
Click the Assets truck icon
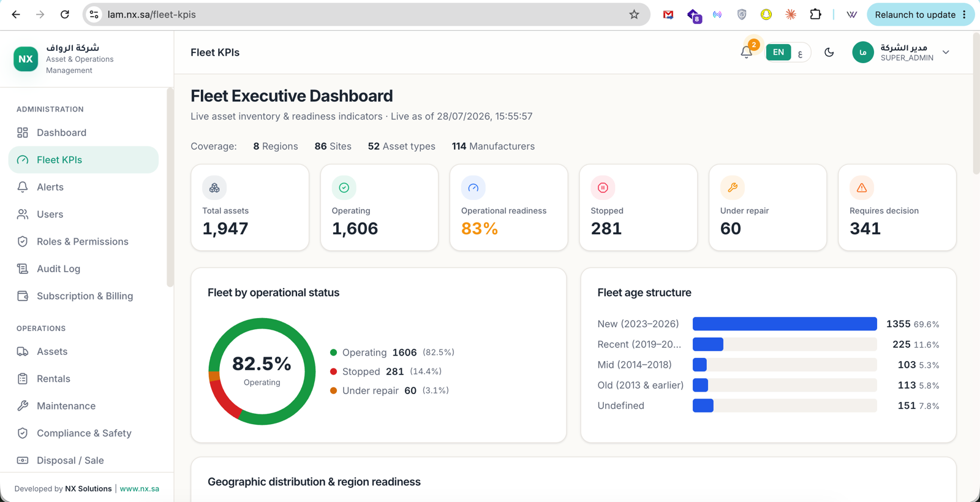click(x=23, y=352)
